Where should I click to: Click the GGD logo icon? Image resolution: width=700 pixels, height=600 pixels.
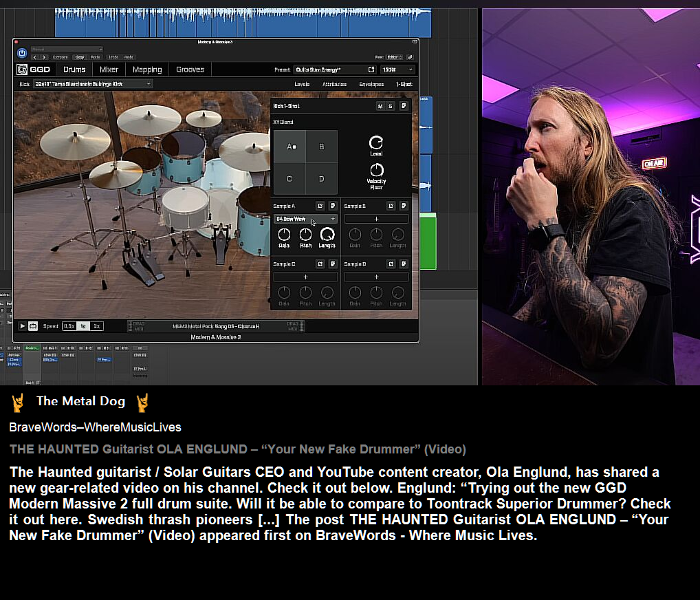coord(22,69)
